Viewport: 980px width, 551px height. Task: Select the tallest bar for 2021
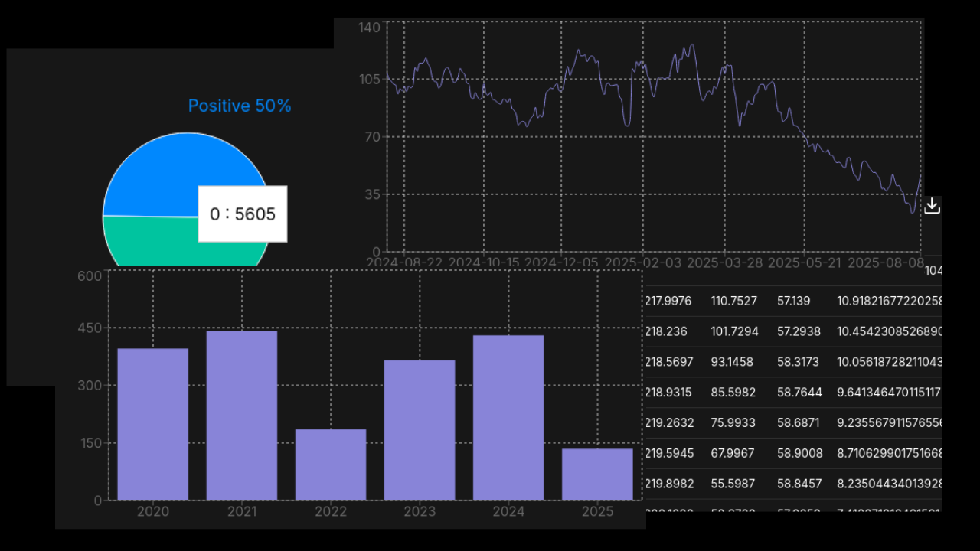[x=241, y=413]
